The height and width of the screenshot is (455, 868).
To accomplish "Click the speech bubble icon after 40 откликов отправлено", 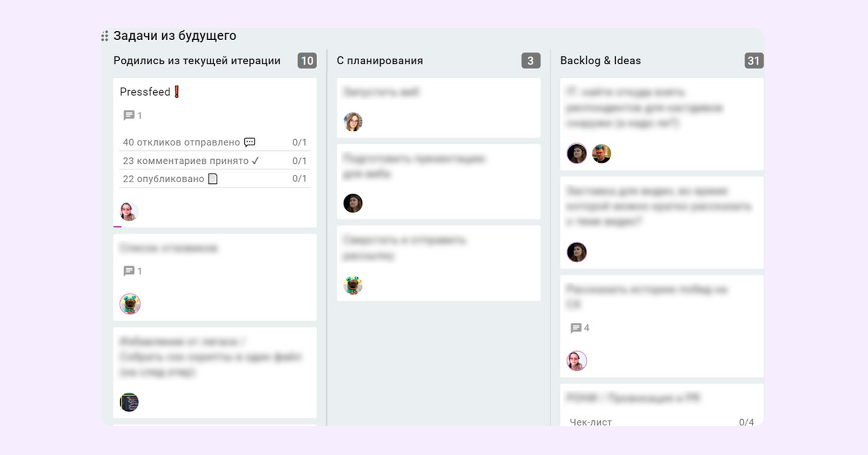I will (249, 142).
